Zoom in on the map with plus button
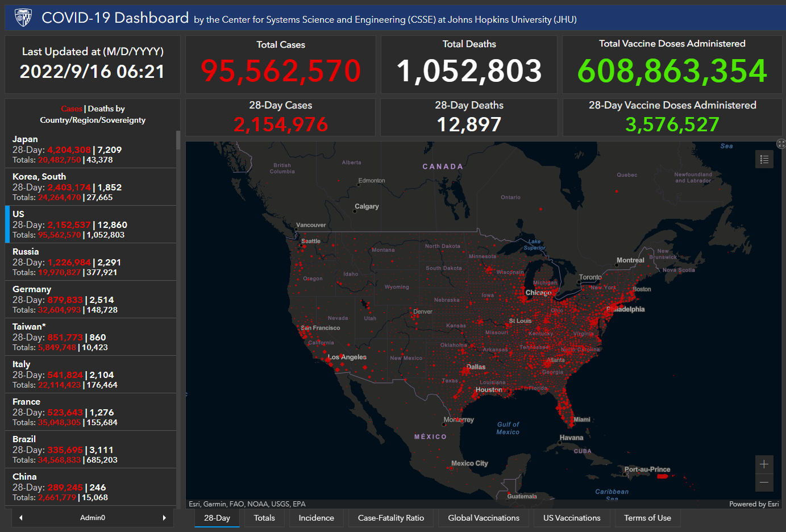786x532 pixels. [764, 464]
